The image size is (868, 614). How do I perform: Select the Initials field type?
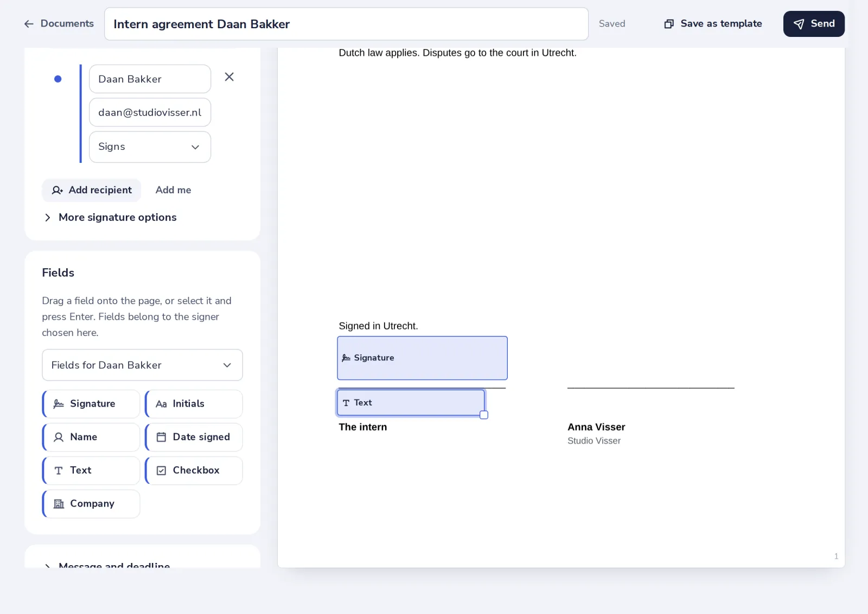[194, 404]
